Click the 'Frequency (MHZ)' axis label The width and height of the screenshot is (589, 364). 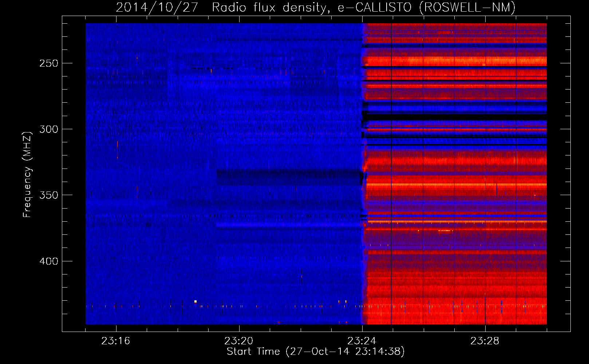point(27,175)
